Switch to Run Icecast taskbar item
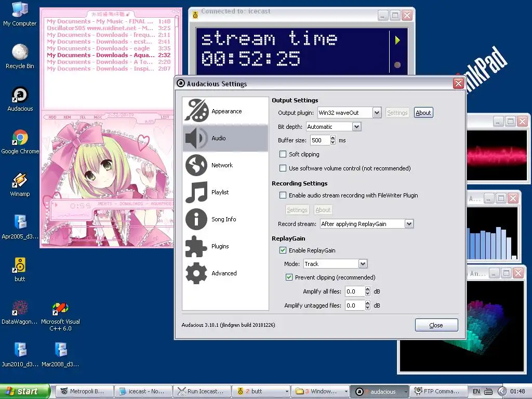Screen dimensions: 532x399 click(x=202, y=391)
